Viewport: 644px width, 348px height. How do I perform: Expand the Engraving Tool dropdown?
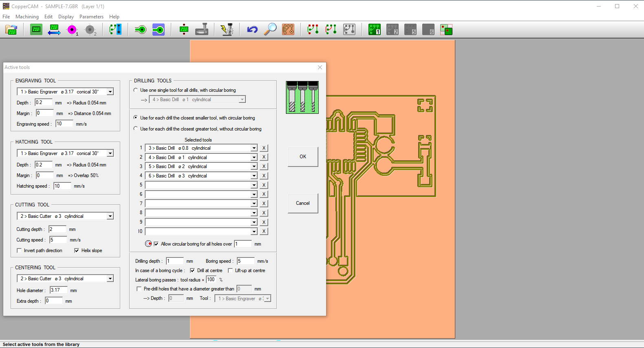pyautogui.click(x=110, y=92)
